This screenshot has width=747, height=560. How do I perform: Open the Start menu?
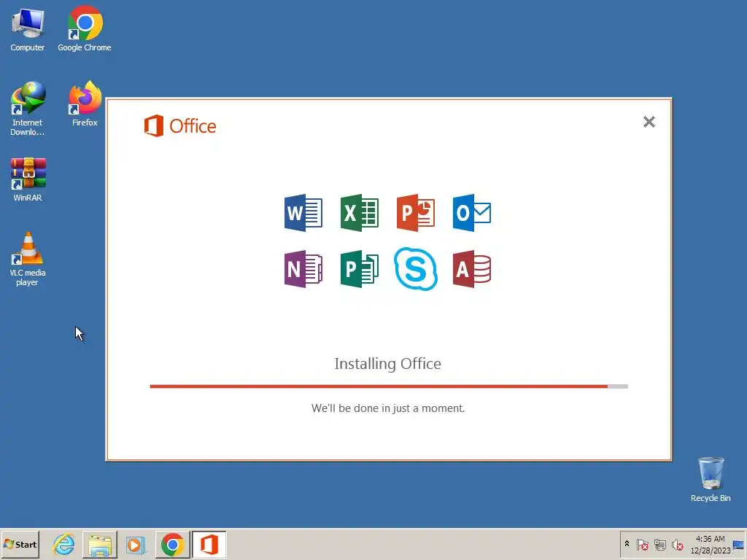20,544
